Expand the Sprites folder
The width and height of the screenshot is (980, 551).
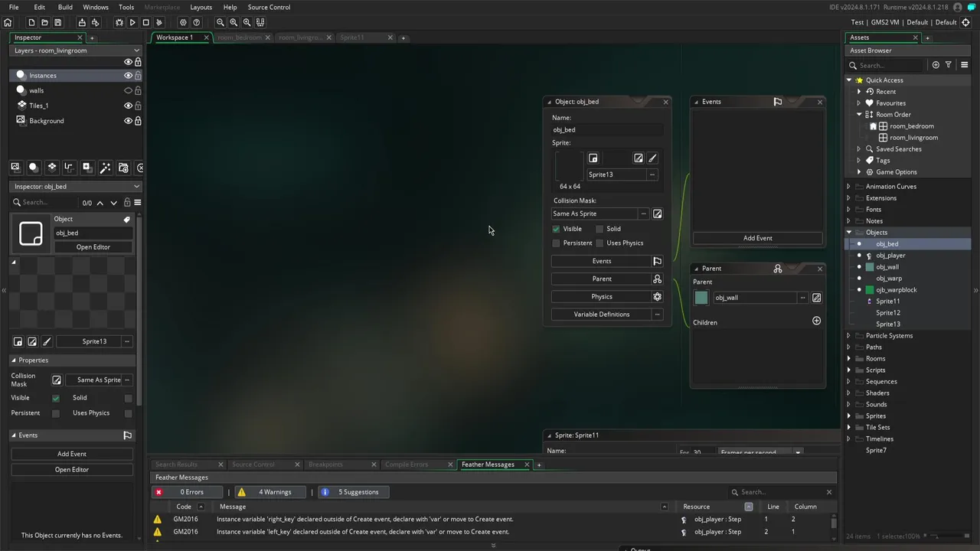point(849,416)
